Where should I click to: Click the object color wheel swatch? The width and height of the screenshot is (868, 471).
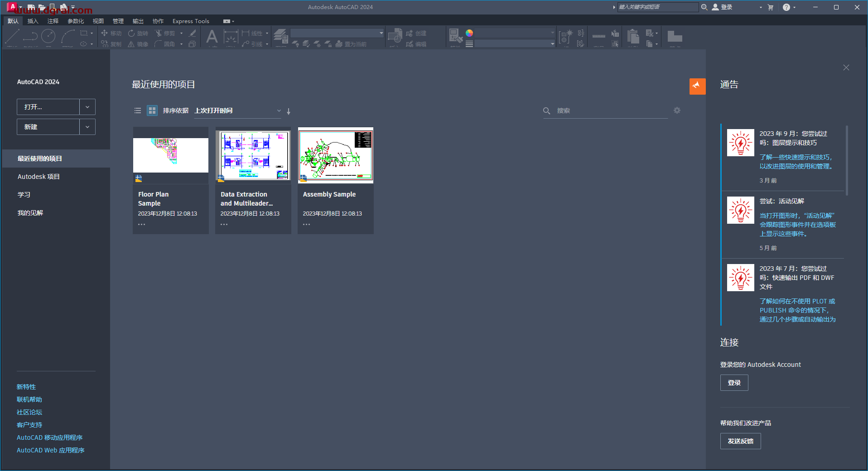469,33
